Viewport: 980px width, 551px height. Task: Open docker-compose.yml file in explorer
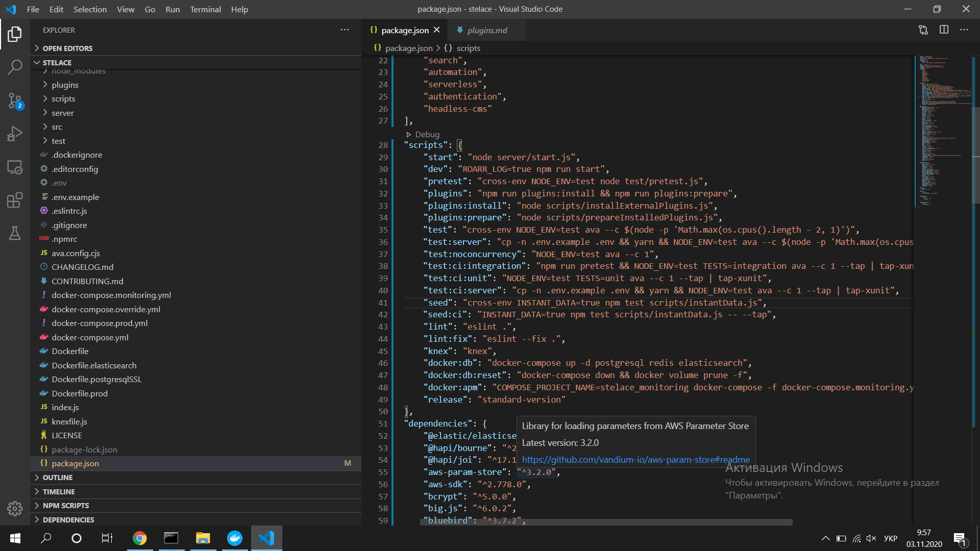coord(90,337)
